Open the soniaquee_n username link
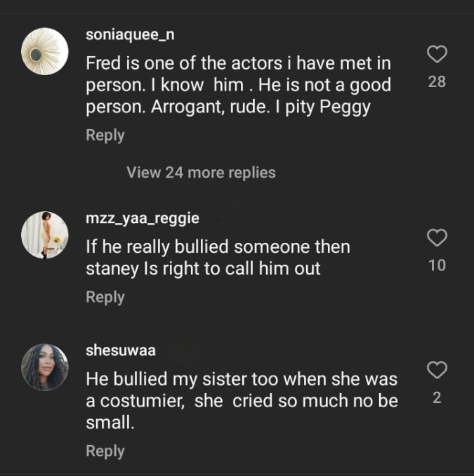Screen dimensions: 474x476 (130, 35)
